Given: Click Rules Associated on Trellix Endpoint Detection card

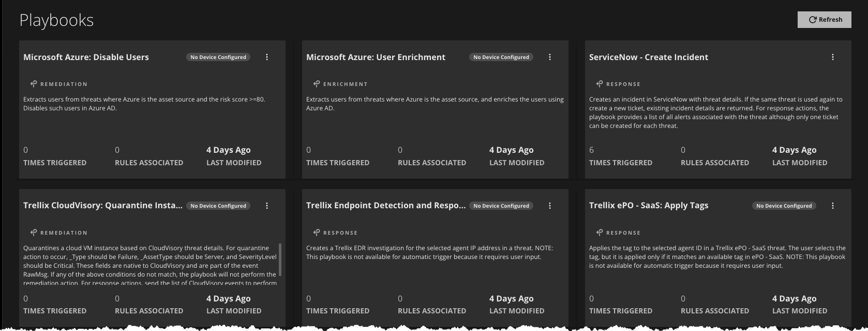Looking at the screenshot, I should 432,311.
